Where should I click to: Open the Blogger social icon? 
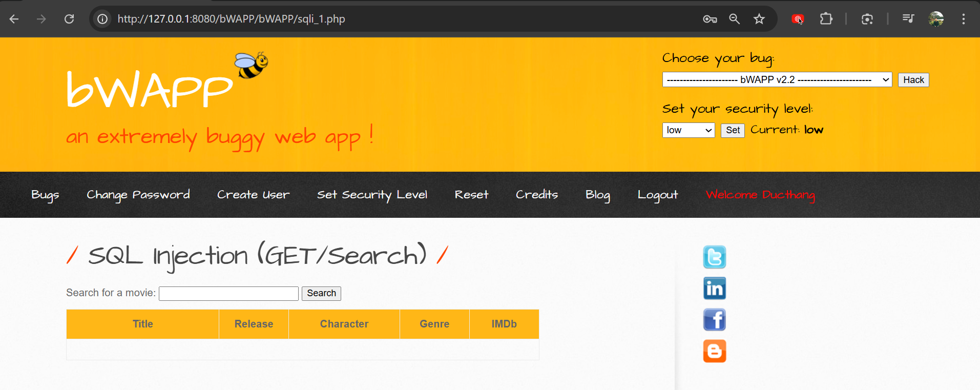coord(714,351)
